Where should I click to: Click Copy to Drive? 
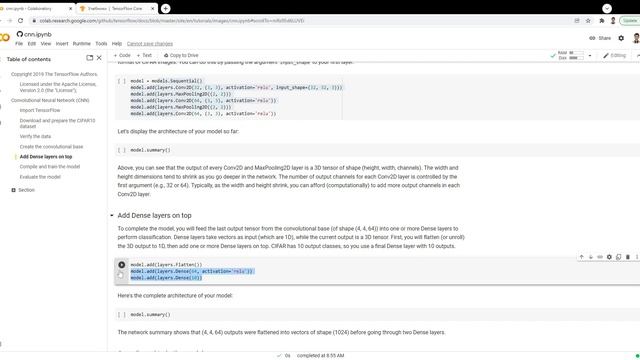tap(181, 56)
